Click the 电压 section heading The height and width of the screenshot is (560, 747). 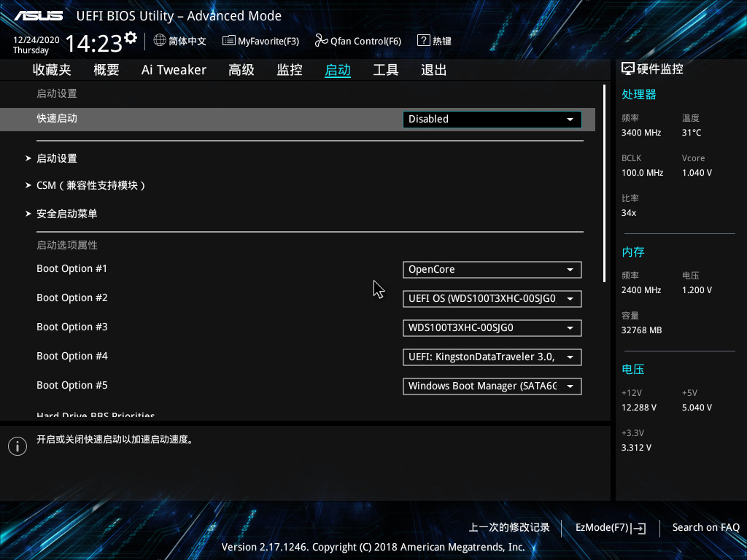(633, 369)
